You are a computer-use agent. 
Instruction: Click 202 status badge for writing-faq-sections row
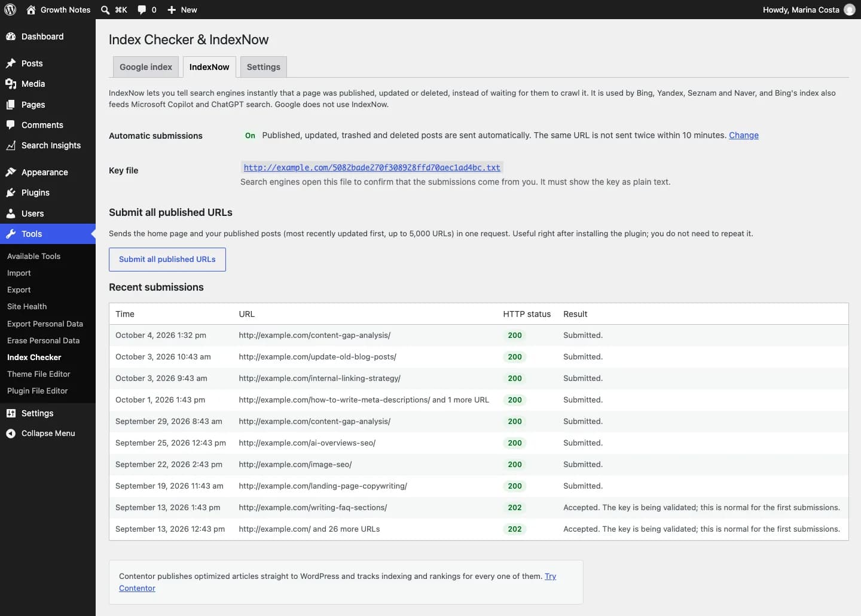[x=515, y=508]
